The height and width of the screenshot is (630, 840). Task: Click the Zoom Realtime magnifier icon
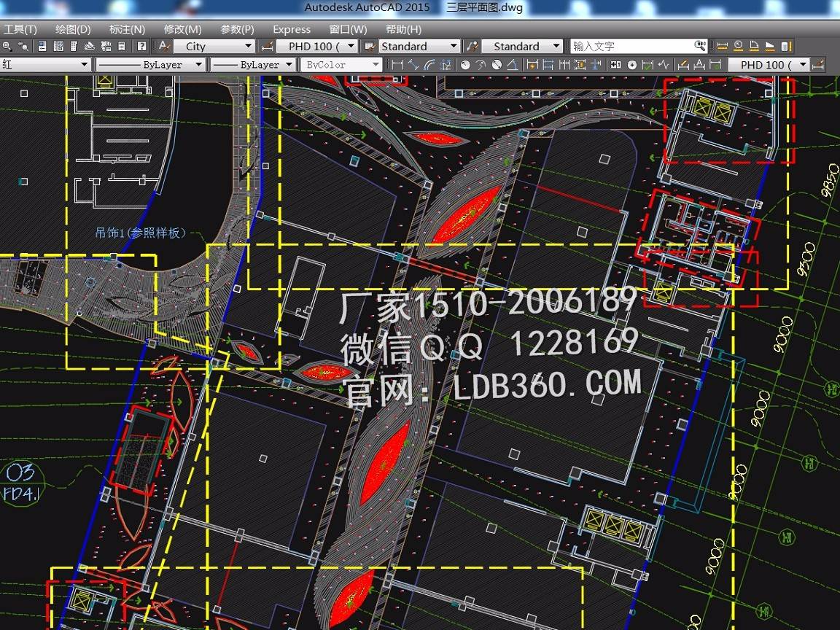click(x=7, y=46)
